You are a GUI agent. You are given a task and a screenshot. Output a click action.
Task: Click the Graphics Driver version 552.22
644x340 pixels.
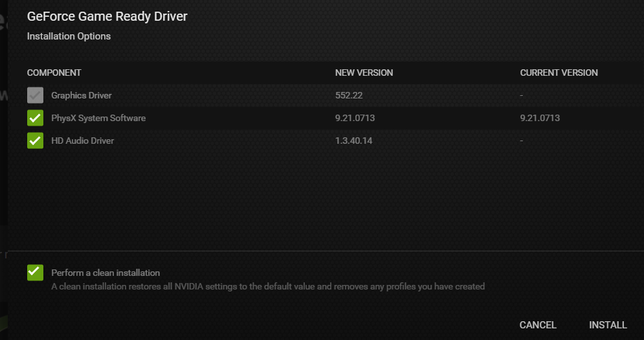(349, 95)
